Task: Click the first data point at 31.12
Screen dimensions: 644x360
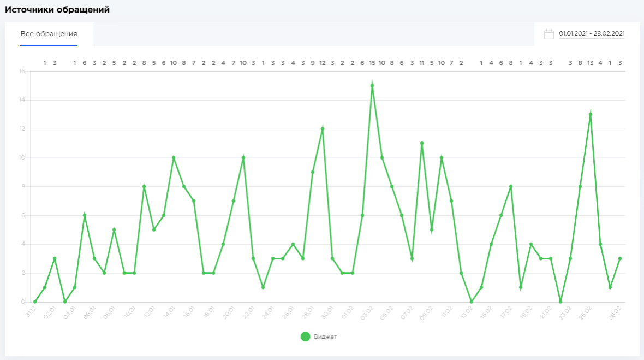Action: pos(35,302)
